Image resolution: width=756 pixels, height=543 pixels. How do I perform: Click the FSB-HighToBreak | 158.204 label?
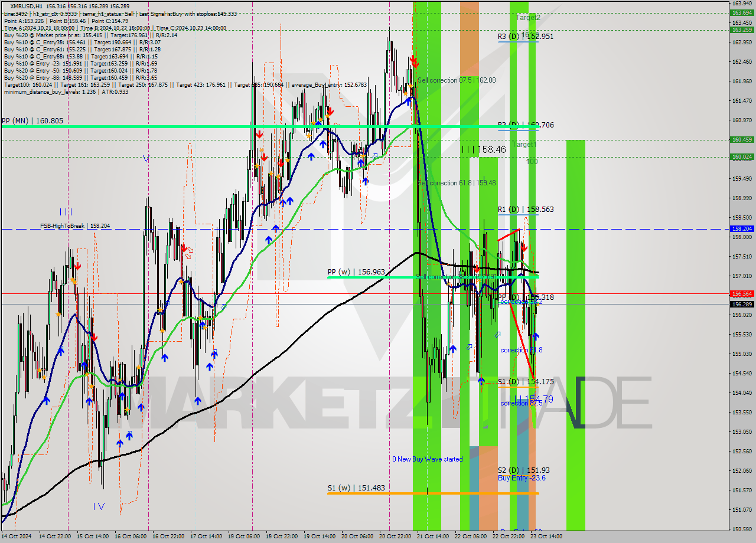click(x=75, y=225)
